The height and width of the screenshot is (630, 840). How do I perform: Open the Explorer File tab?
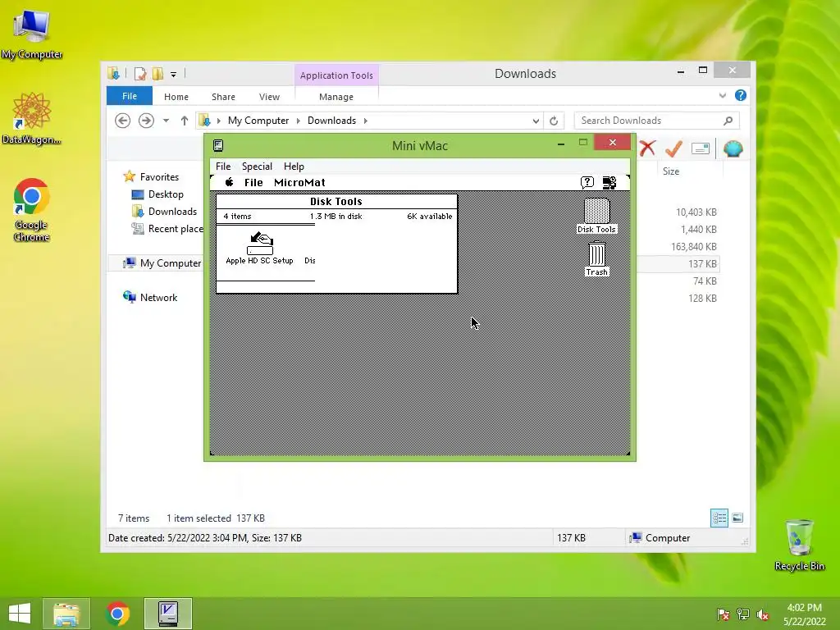pyautogui.click(x=130, y=96)
